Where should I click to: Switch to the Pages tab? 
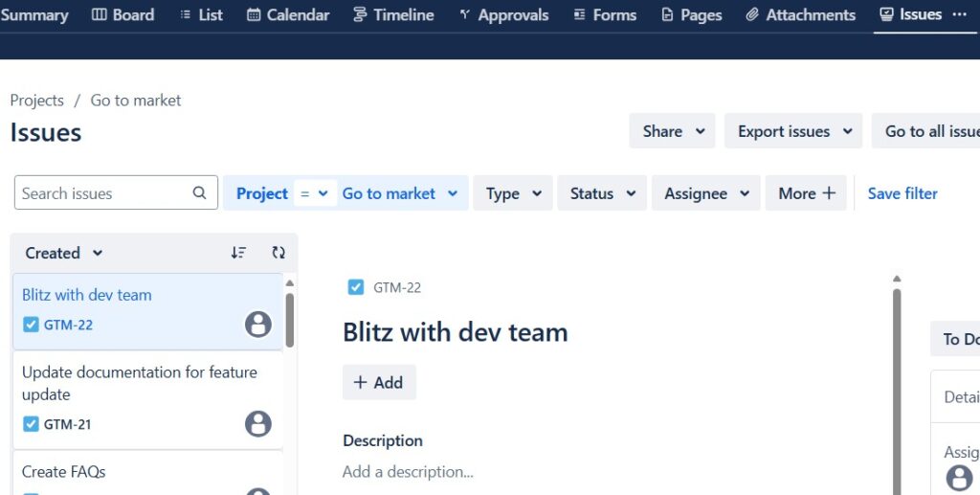[692, 15]
